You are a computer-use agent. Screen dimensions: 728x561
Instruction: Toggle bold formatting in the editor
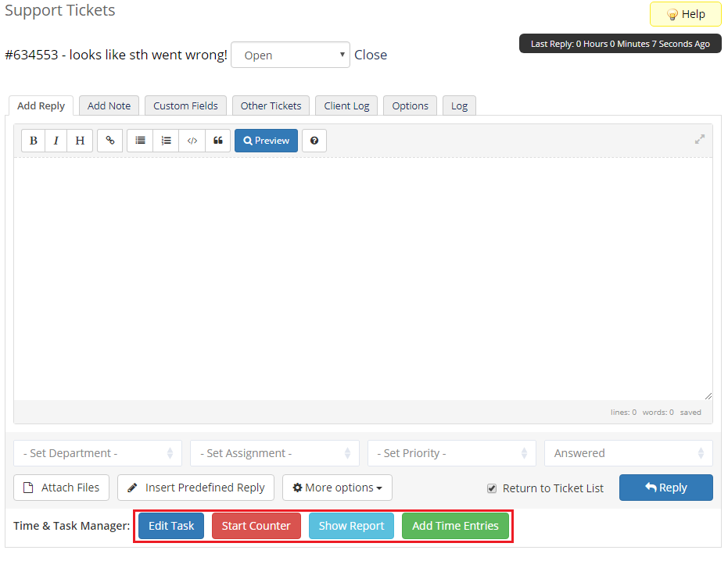pos(34,141)
